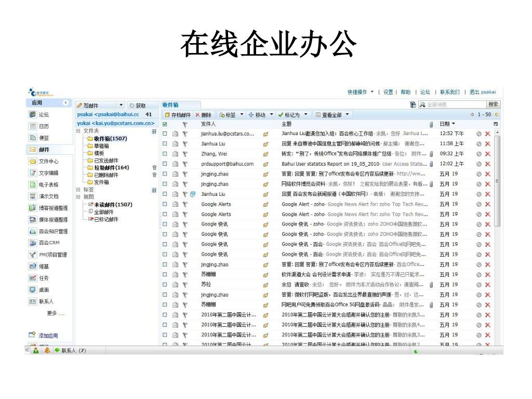Open 博客报道整理 in the sidebar
The width and height of the screenshot is (532, 399).
(48, 208)
